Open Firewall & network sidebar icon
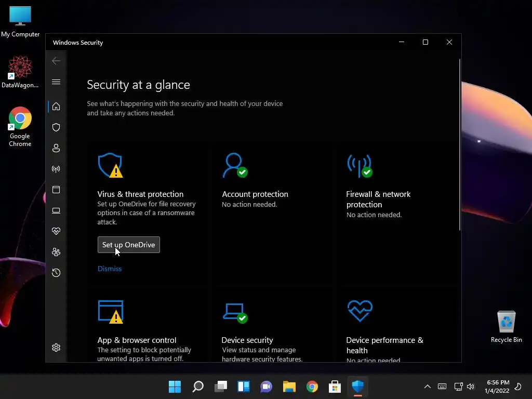The image size is (532, 399). [x=56, y=169]
